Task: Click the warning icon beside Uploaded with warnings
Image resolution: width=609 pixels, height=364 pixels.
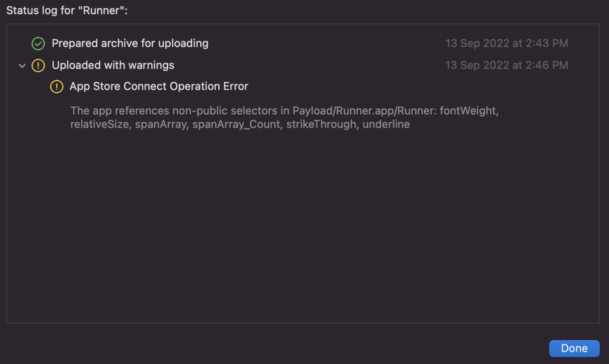Action: (38, 65)
